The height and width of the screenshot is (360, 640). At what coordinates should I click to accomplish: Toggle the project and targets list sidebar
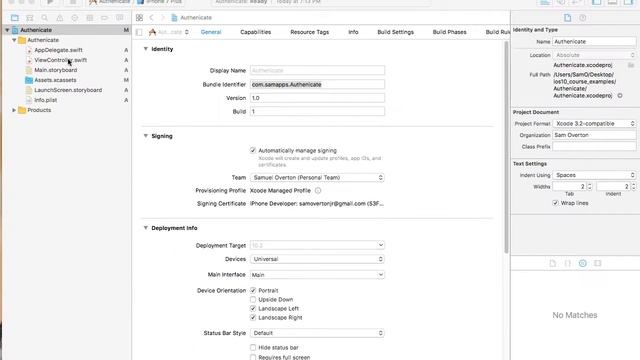139,32
